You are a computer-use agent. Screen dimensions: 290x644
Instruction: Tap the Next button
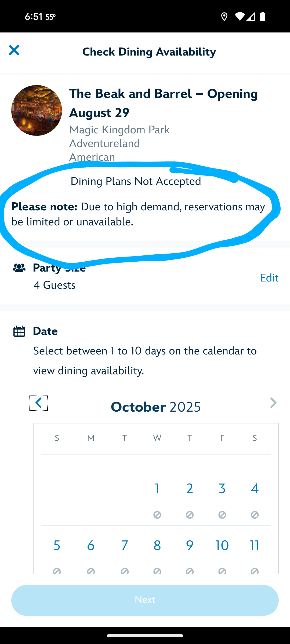(145, 600)
